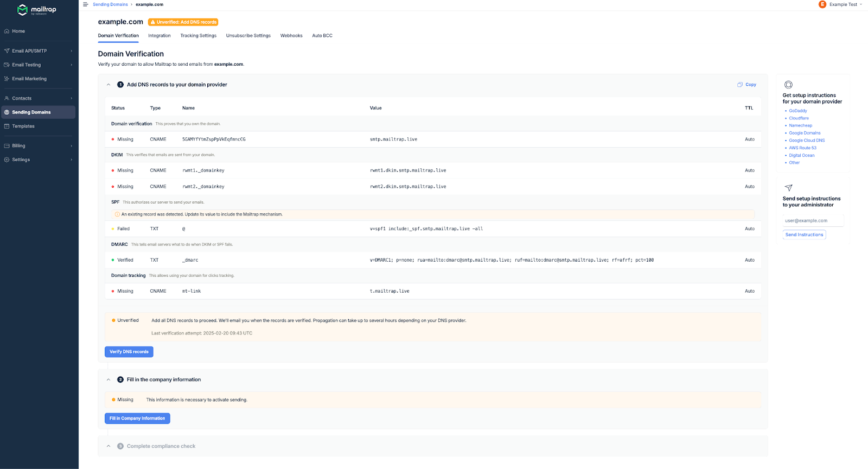Click the step 2 number badge
This screenshot has width=868, height=469.
pos(120,379)
